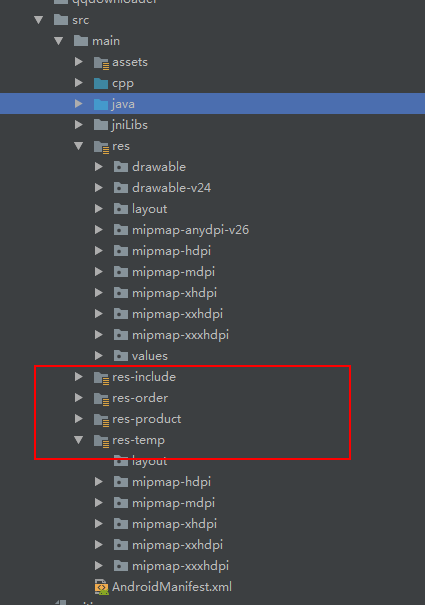The image size is (425, 605).
Task: Select mipmap-hdpi folder under res
Action: click(171, 251)
